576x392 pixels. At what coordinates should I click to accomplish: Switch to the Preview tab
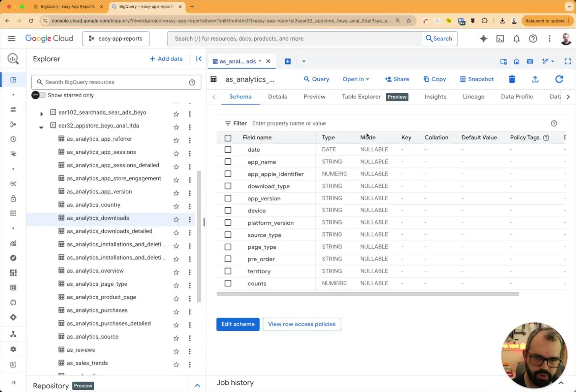[315, 97]
